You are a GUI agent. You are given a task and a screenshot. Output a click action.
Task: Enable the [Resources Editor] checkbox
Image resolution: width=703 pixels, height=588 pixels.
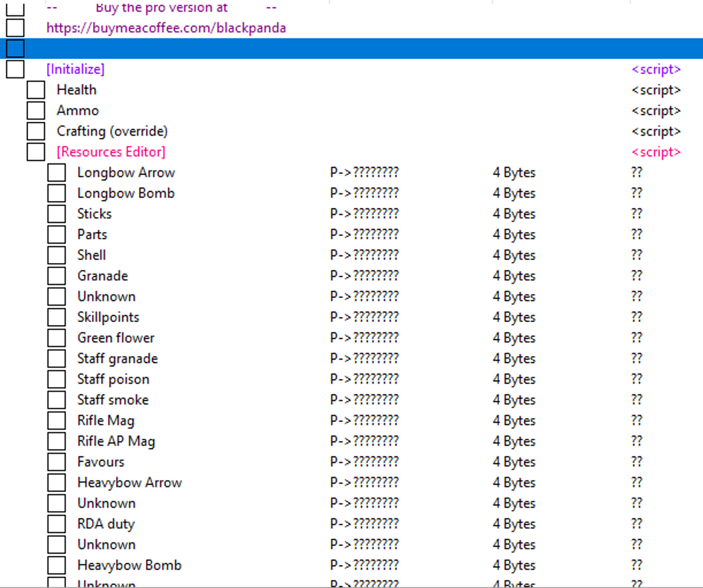36,152
